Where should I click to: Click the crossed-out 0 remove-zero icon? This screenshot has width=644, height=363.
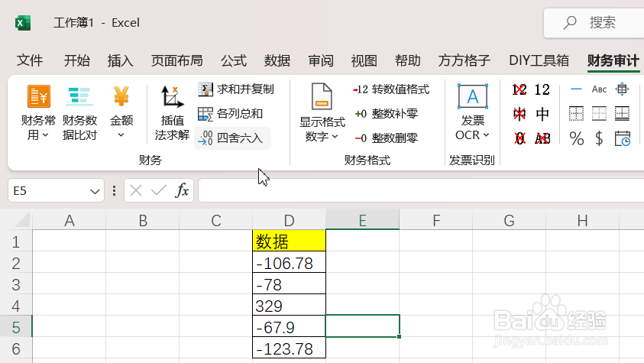coord(519,138)
